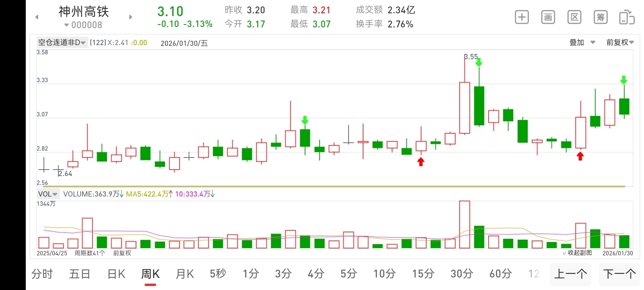Click the 下一个 button
Screen dimensions: 644x290
click(619, 274)
